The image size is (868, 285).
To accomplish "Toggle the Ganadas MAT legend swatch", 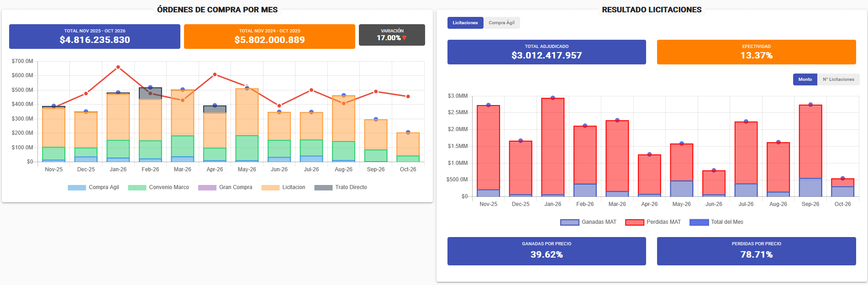I will tap(569, 222).
